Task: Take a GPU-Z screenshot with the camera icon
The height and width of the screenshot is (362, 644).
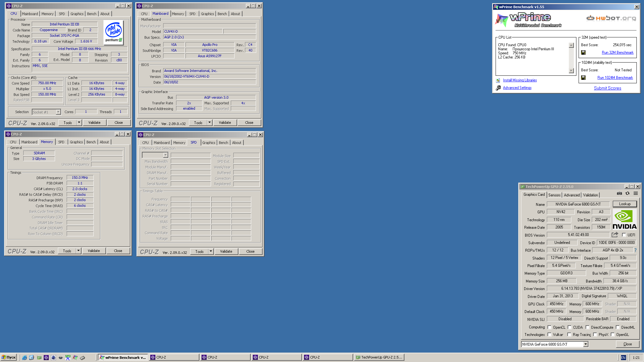Action: click(x=619, y=194)
